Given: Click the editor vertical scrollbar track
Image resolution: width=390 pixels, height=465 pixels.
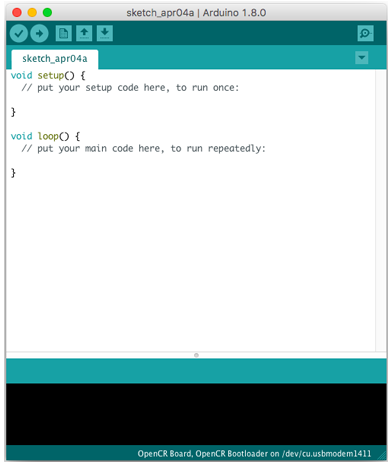Looking at the screenshot, I should (x=381, y=210).
